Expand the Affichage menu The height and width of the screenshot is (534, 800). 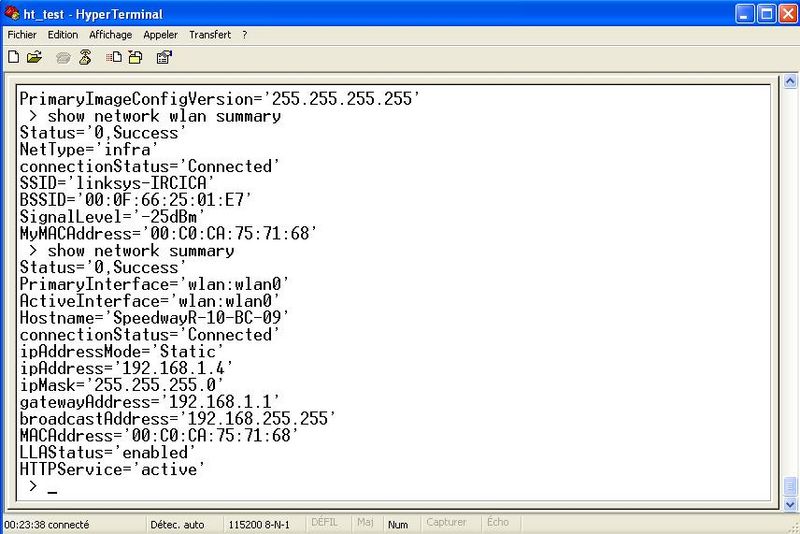coord(110,34)
